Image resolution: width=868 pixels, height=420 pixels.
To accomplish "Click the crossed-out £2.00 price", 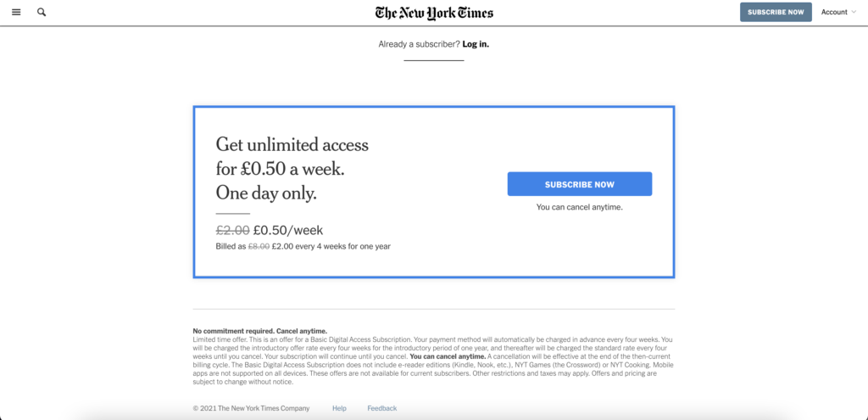I will pos(232,230).
